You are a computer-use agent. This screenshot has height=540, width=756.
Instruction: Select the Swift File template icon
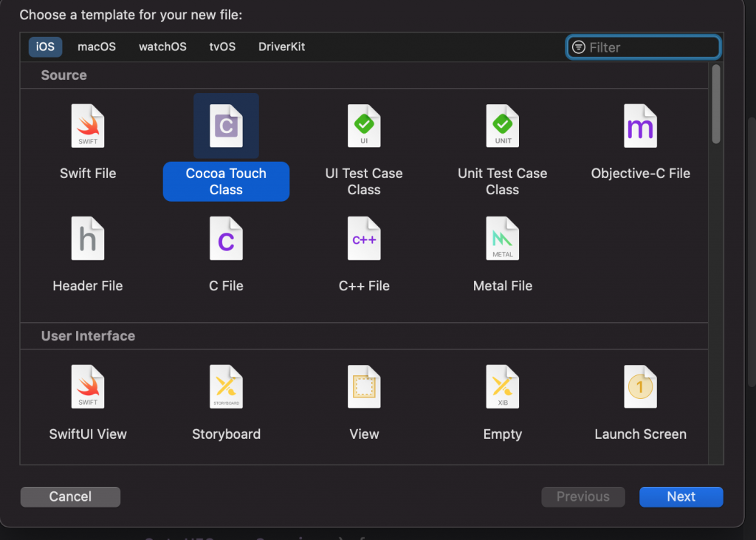[x=88, y=126]
